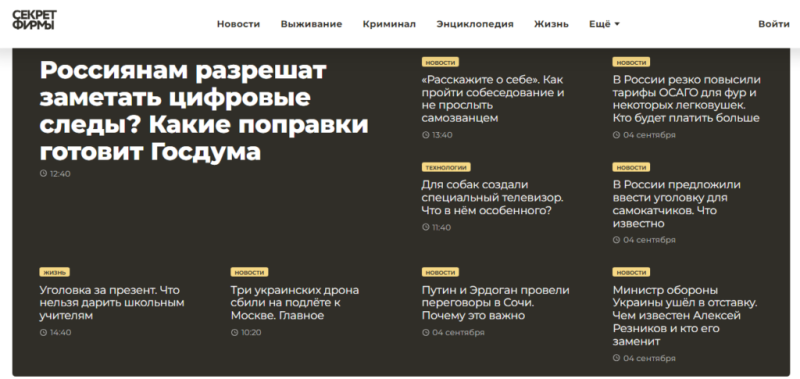Open the Жизнь menu section
800x379 pixels.
pos(552,24)
